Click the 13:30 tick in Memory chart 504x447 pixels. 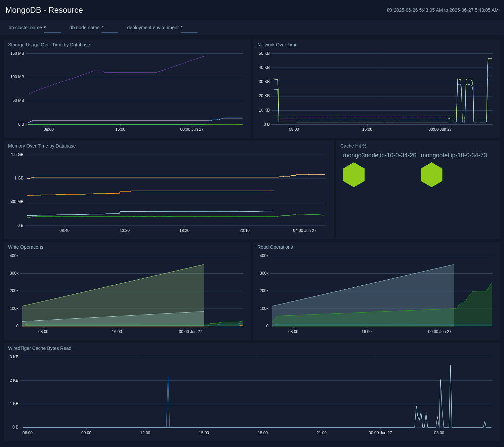[125, 231]
